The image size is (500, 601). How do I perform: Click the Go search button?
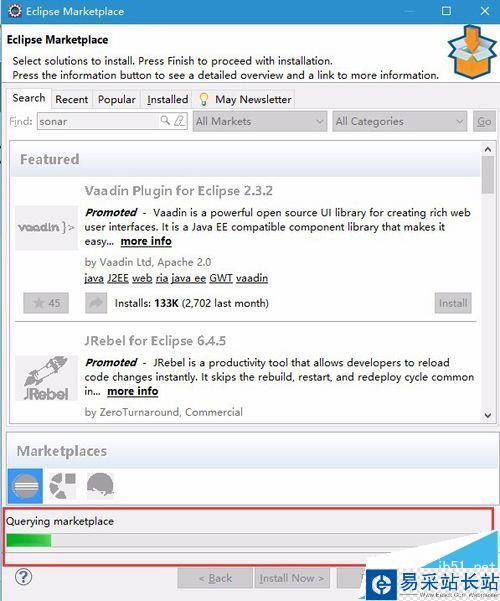click(484, 121)
